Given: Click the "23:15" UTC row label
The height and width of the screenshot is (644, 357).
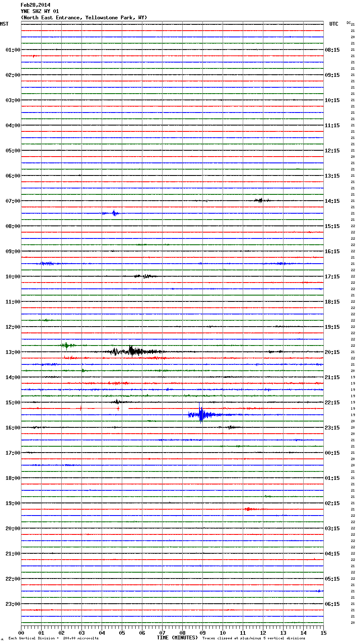Looking at the screenshot, I should pos(332,428).
